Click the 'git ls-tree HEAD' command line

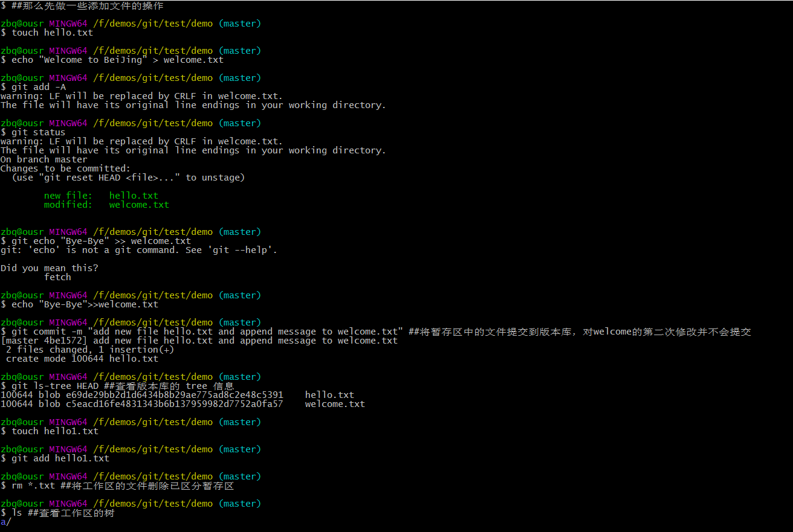click(117, 386)
